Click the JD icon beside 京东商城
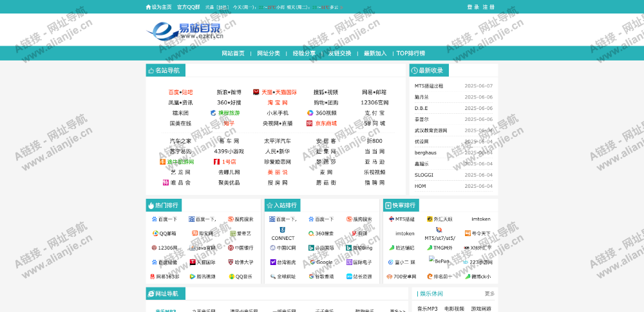 pyautogui.click(x=309, y=123)
